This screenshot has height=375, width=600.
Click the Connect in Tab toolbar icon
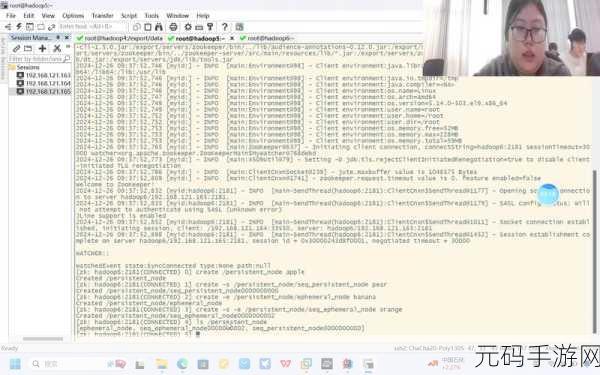tap(29, 27)
